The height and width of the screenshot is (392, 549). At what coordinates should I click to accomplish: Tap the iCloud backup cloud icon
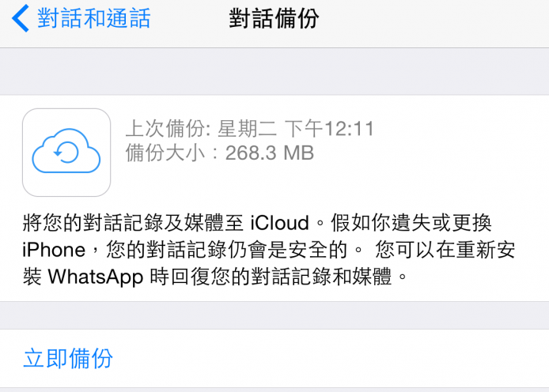(66, 152)
